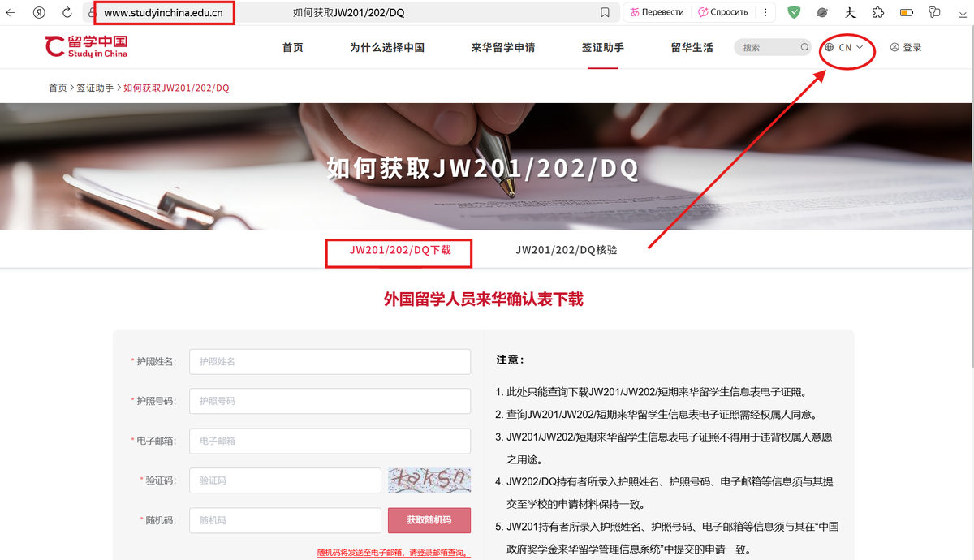Open the 首页 item in the main navigation

click(x=293, y=47)
